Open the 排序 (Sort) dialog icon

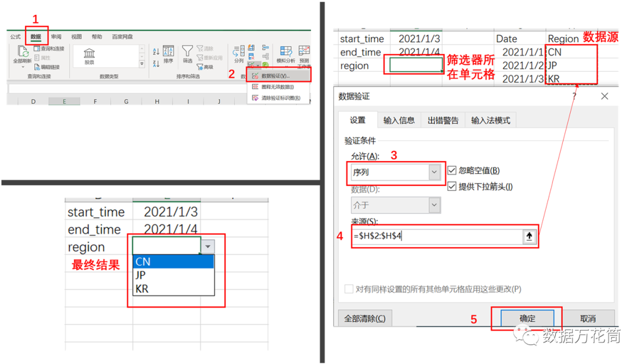168,51
